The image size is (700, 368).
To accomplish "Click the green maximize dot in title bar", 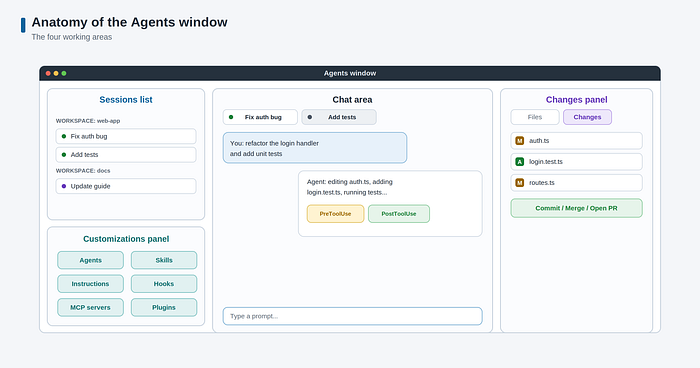I will tap(64, 73).
